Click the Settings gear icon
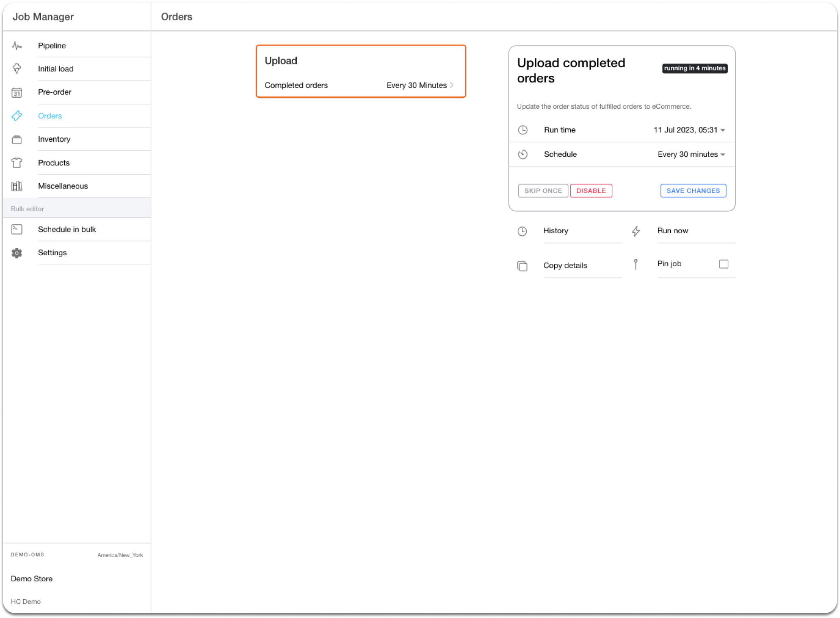This screenshot has height=618, width=840. (x=17, y=253)
